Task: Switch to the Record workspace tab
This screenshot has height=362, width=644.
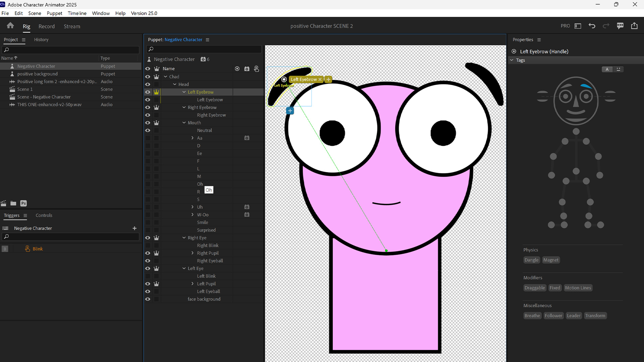Action: click(47, 26)
